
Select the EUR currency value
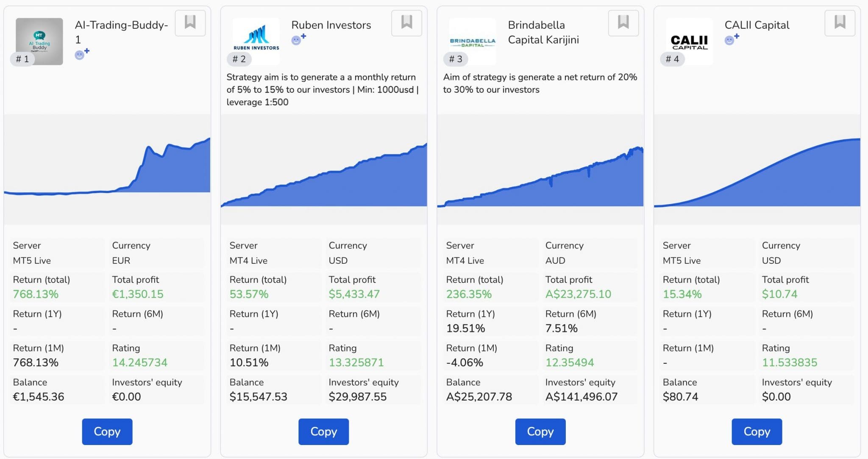point(121,260)
